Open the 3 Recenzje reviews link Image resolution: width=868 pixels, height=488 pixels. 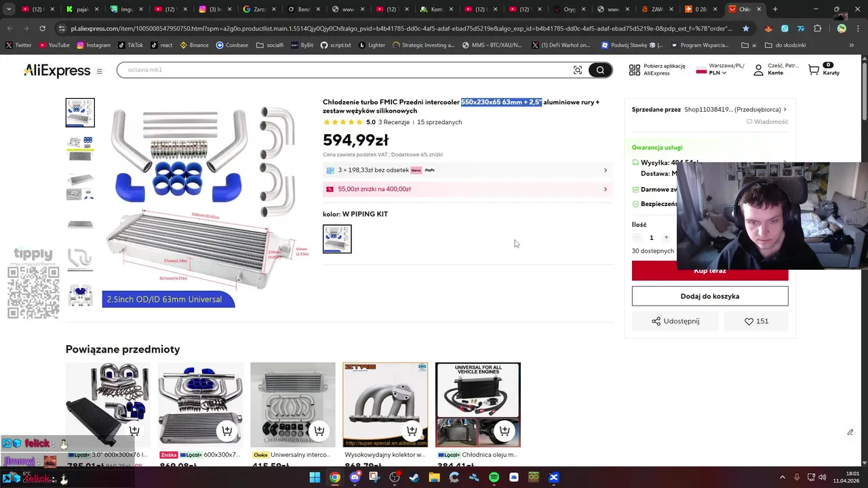[x=394, y=123]
